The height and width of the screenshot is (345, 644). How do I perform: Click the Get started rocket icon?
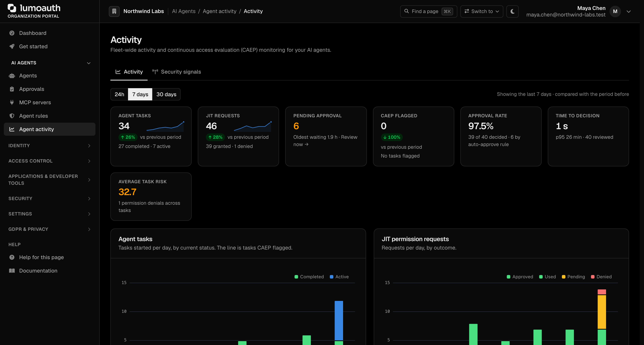point(12,47)
